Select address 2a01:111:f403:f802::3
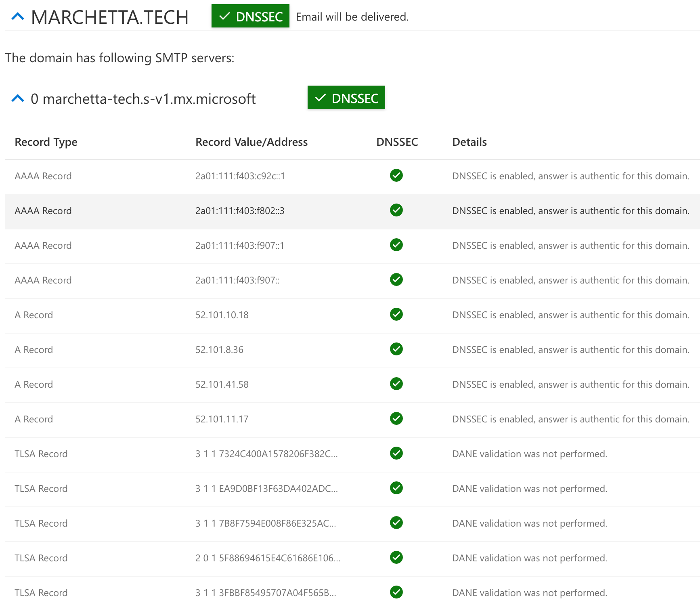700x609 pixels. (x=240, y=211)
